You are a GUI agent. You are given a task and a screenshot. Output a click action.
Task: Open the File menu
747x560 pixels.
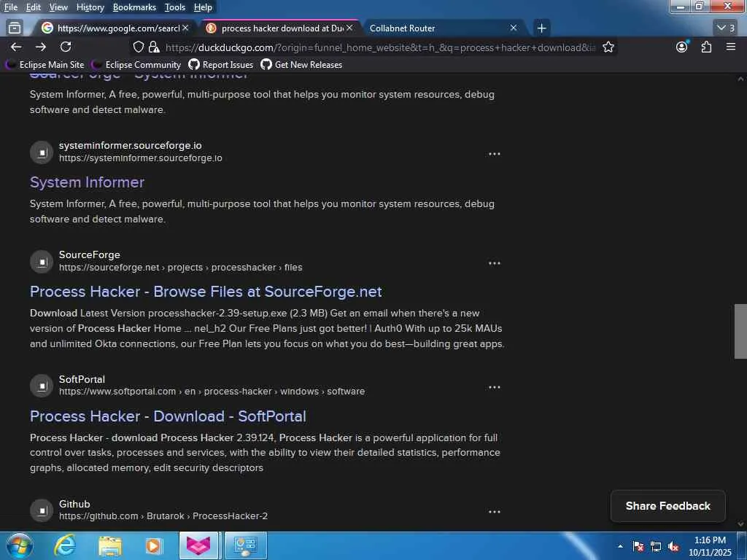(10, 7)
